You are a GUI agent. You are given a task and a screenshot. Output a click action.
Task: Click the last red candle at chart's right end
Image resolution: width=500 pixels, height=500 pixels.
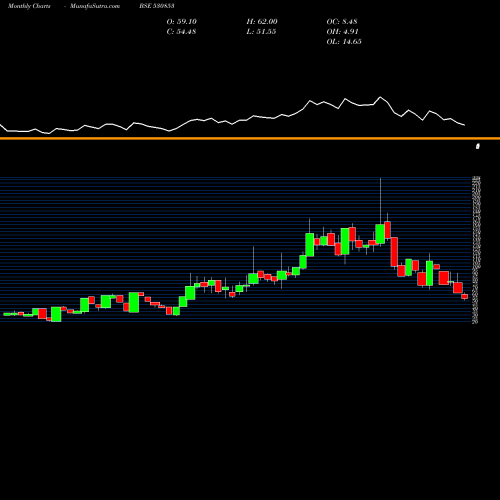(x=465, y=296)
